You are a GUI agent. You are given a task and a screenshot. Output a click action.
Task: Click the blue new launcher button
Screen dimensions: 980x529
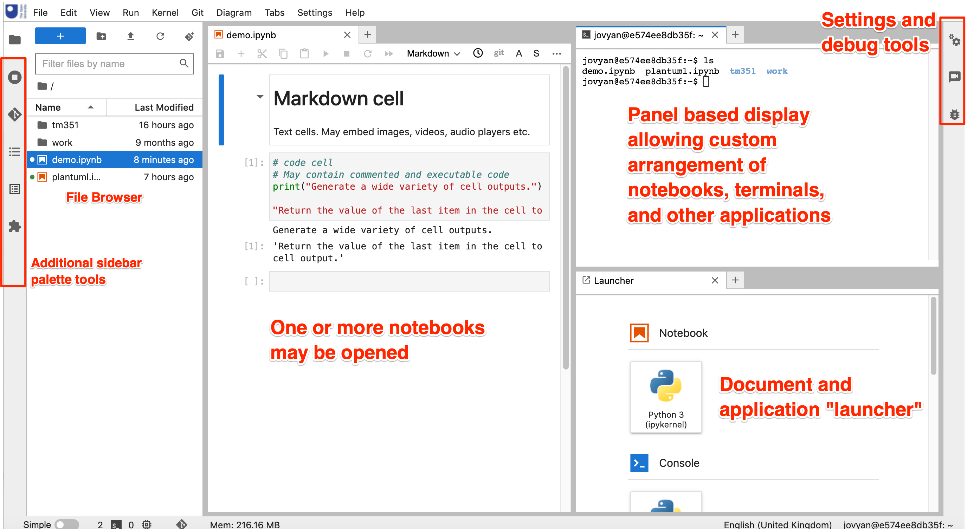click(60, 36)
